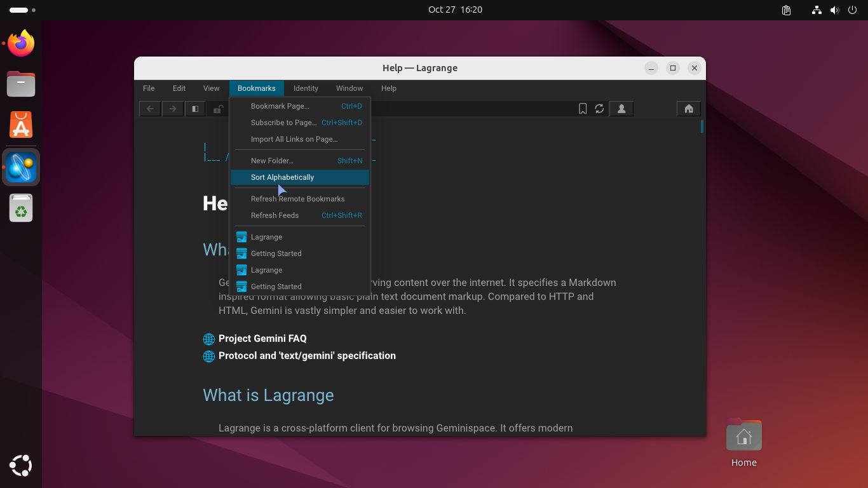This screenshot has width=868, height=488.
Task: Click Refresh Remote Bookmarks
Action: (x=297, y=199)
